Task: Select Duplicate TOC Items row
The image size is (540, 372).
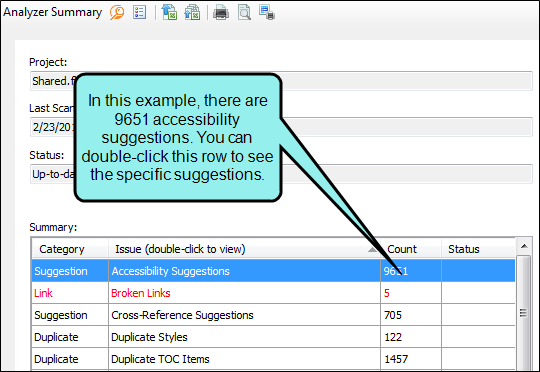Action: coord(273,359)
